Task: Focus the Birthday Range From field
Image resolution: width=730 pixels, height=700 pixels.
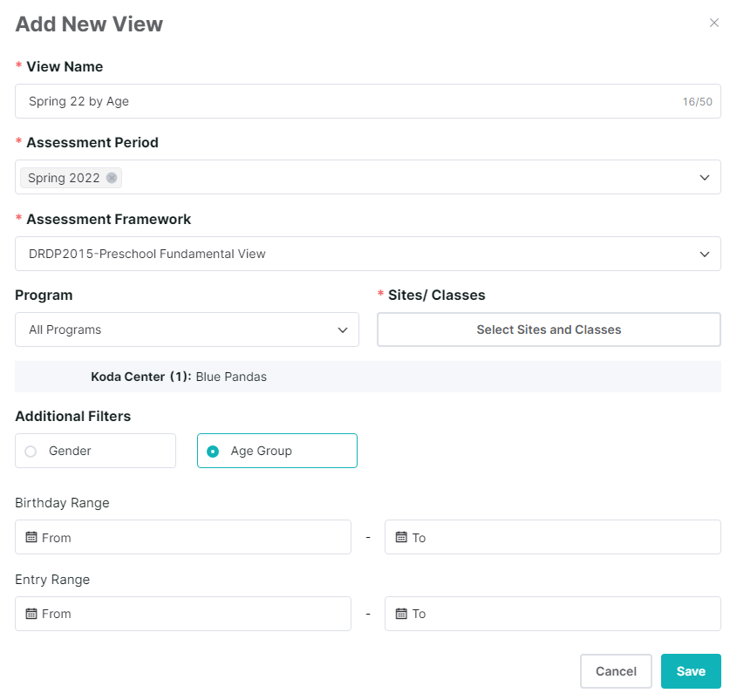Action: 192,538
